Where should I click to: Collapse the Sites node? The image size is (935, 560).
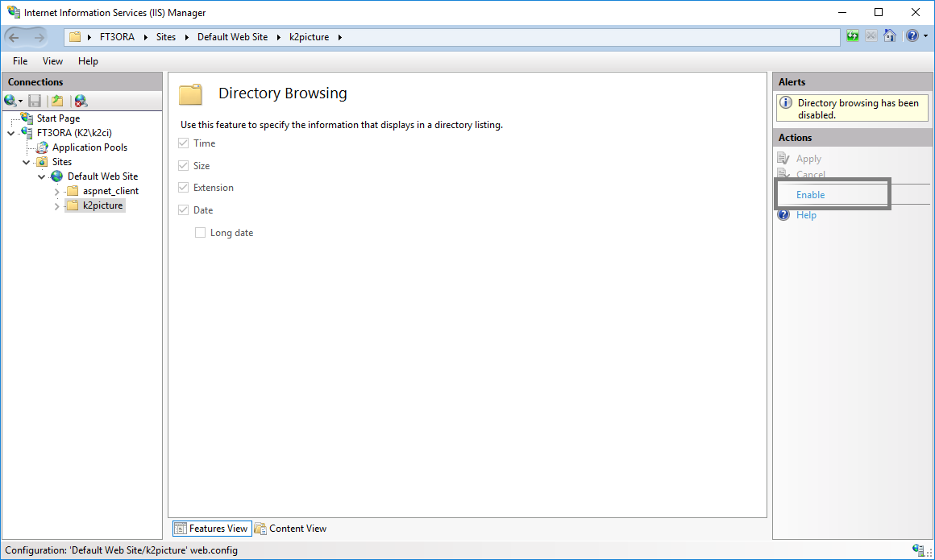click(27, 162)
